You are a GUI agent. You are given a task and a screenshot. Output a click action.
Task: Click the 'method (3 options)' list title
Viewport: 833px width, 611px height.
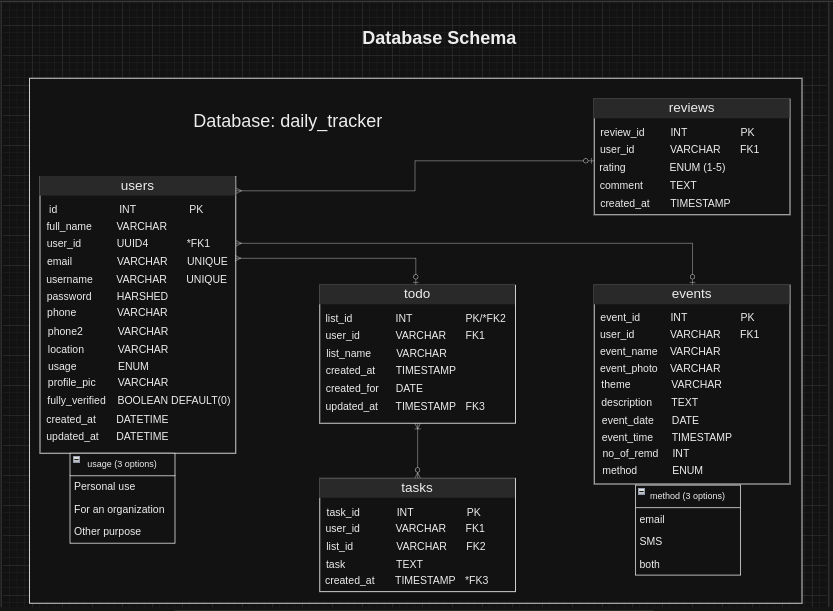[x=687, y=496]
